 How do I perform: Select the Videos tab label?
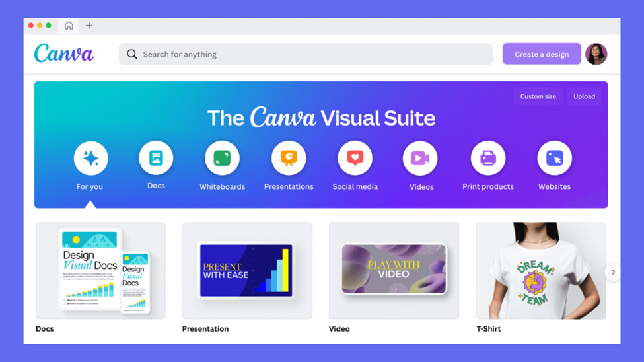[421, 187]
